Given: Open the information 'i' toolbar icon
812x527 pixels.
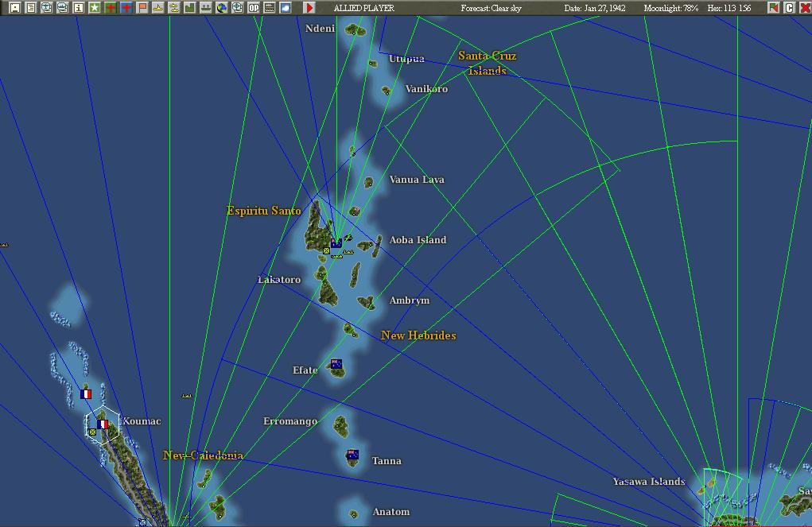Looking at the screenshot, I should pyautogui.click(x=79, y=8).
